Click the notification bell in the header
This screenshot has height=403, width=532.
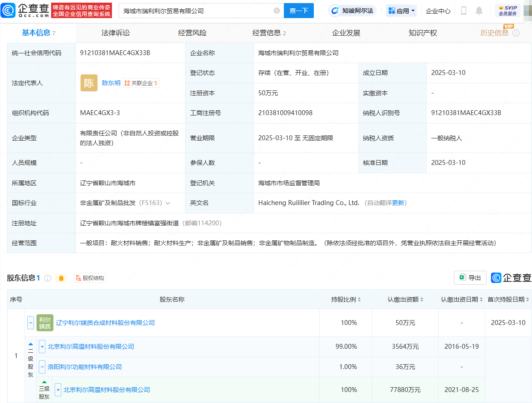click(x=479, y=11)
